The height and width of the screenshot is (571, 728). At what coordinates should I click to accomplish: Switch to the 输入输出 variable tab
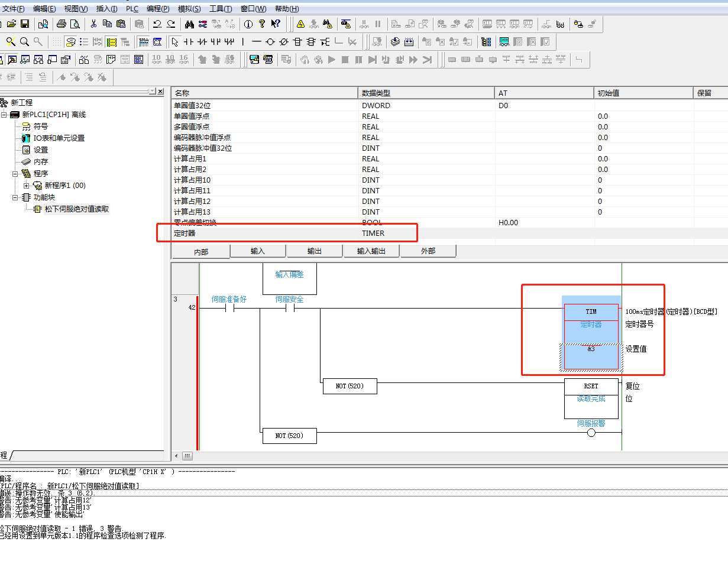click(x=371, y=251)
